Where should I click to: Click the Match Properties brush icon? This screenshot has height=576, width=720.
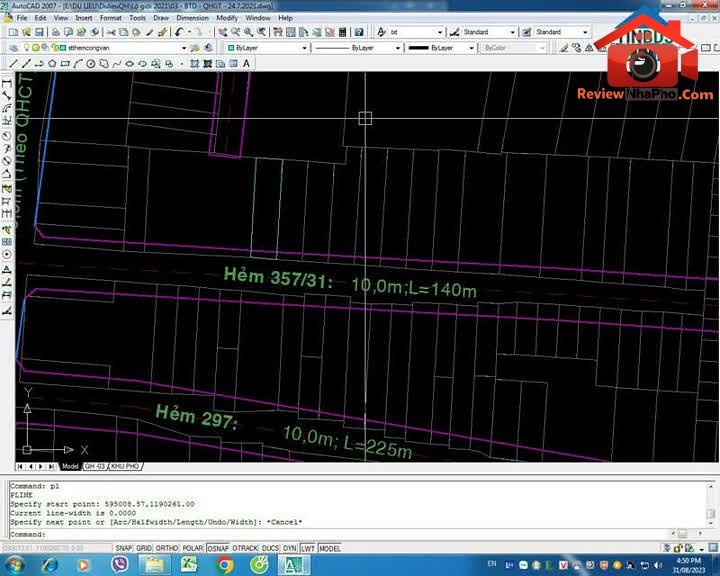162,32
